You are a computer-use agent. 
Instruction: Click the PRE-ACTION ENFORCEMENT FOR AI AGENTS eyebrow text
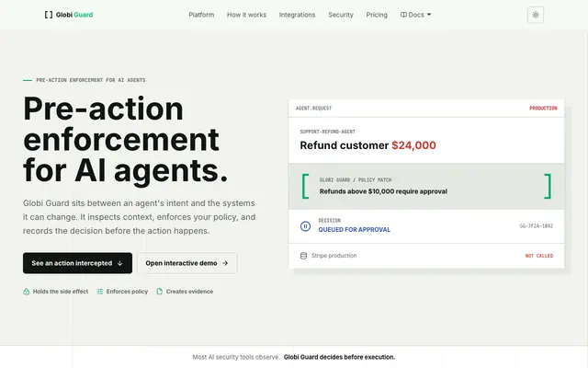[91, 80]
